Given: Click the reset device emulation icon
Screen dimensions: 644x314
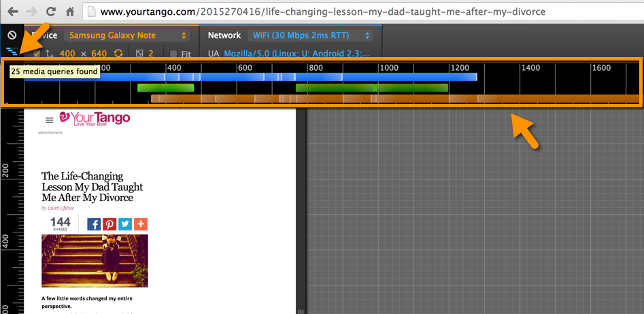Looking at the screenshot, I should 12,35.
